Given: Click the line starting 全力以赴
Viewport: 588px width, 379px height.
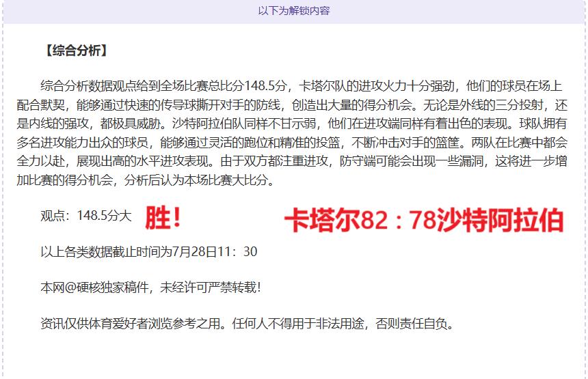Looking at the screenshot, I should [292, 161].
